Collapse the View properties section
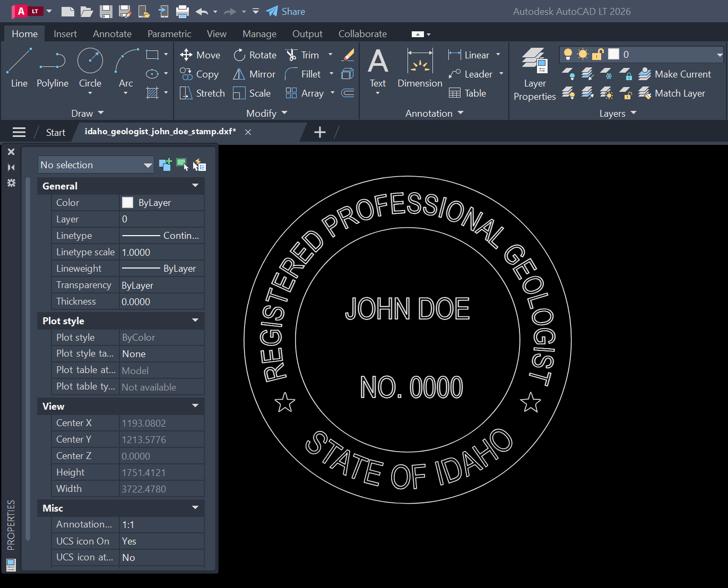This screenshot has height=588, width=728. click(195, 406)
